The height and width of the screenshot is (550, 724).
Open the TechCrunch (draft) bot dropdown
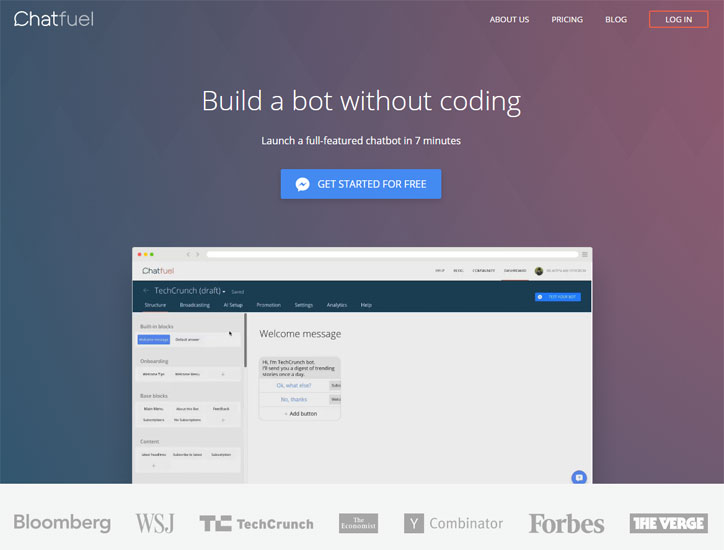click(190, 290)
